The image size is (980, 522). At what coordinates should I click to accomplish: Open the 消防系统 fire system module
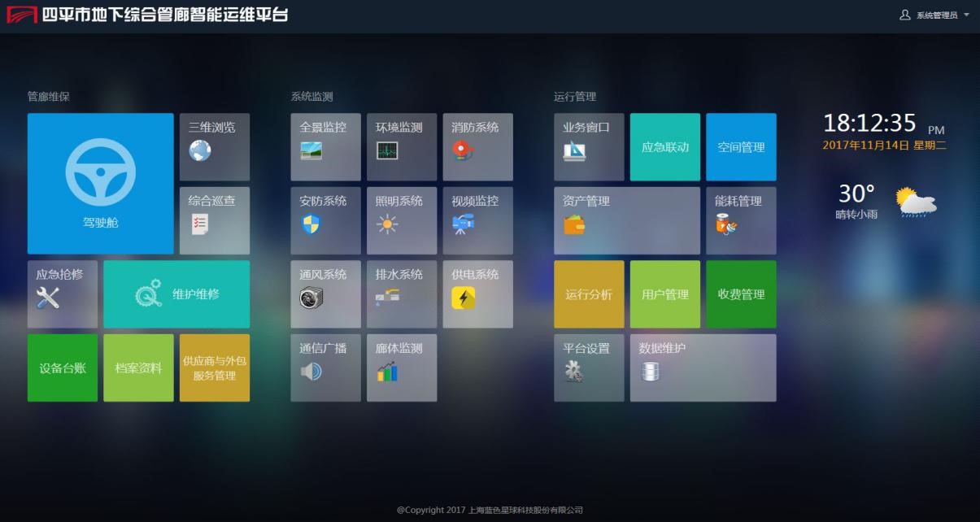(x=477, y=146)
